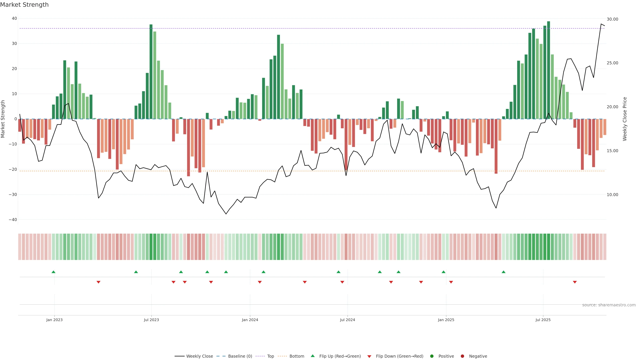Image resolution: width=644 pixels, height=362 pixels.
Task: Click the tallest green bar after Jul 2025
Action: pyautogui.click(x=549, y=70)
